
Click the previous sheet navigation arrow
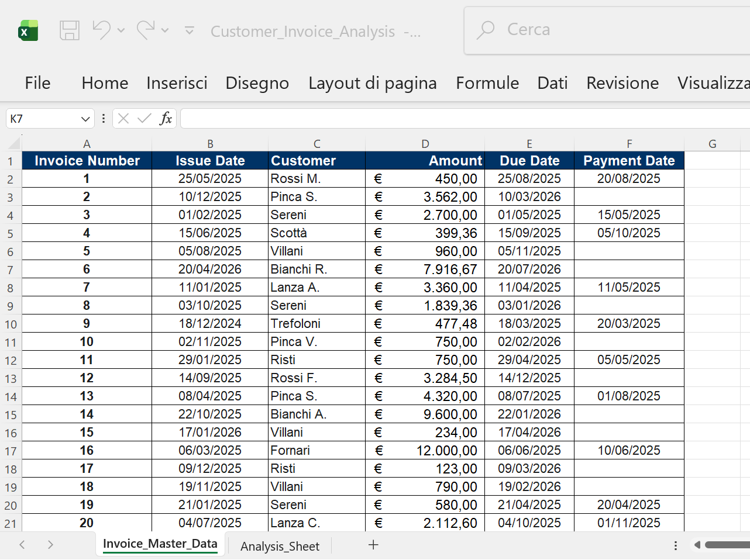click(22, 544)
